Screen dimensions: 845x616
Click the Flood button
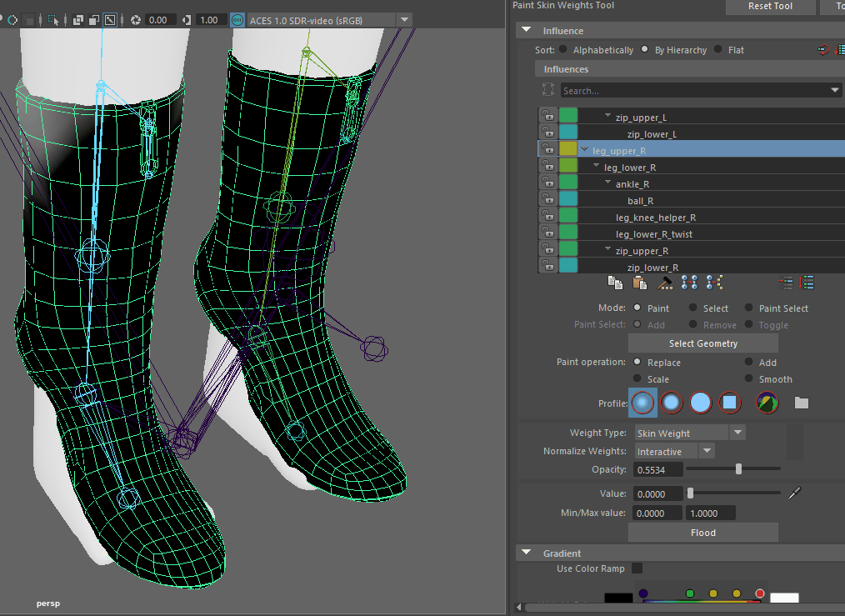click(702, 533)
